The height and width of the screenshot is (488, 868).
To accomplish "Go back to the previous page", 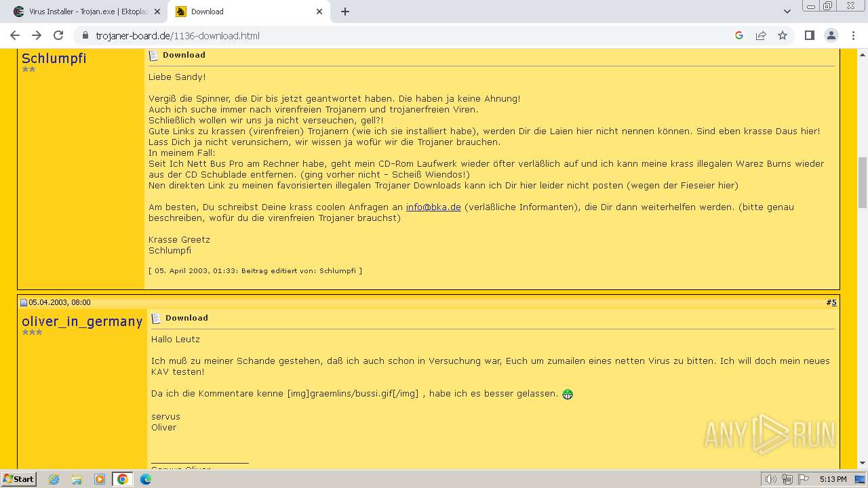I will 15,35.
